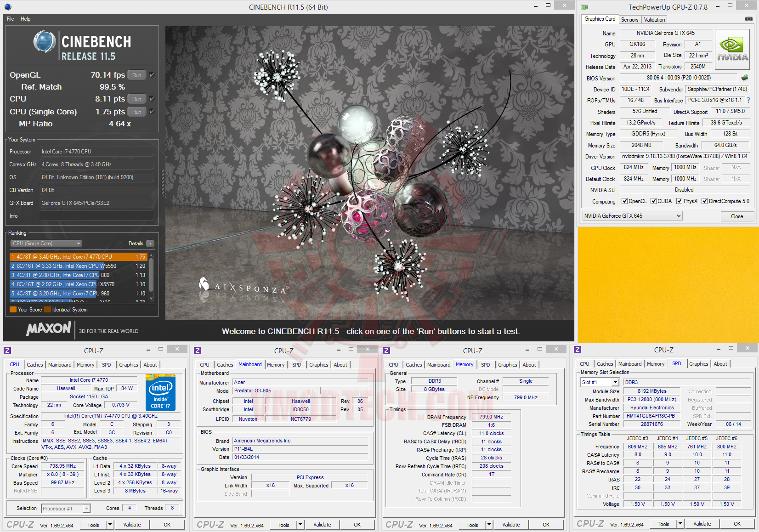Click Z icon of CPU-Z Memory window

click(x=386, y=351)
